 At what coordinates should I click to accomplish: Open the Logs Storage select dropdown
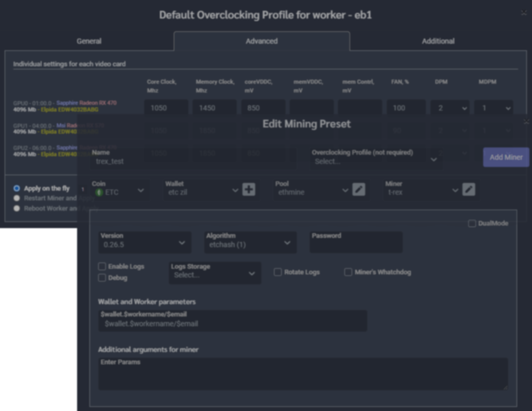click(x=214, y=273)
